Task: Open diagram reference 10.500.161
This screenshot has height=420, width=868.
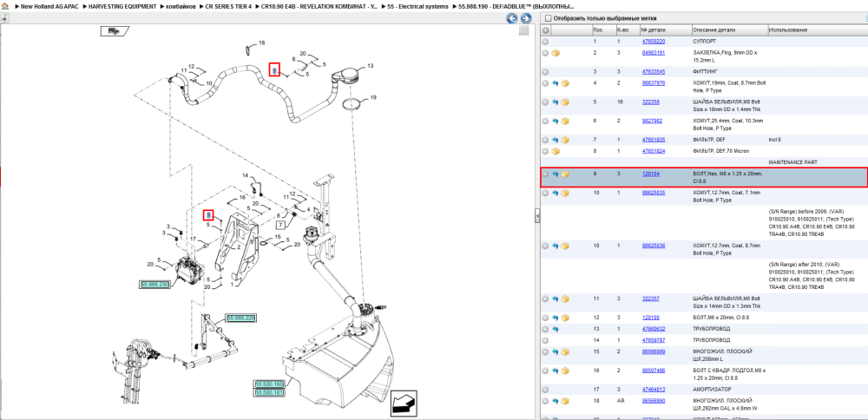Action: tap(269, 392)
